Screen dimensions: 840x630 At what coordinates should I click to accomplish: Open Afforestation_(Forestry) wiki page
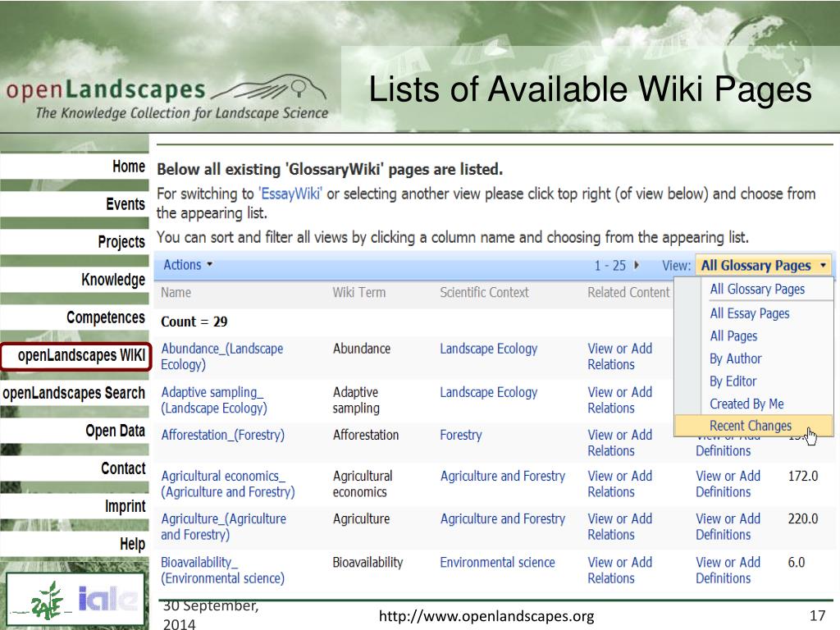pyautogui.click(x=222, y=435)
